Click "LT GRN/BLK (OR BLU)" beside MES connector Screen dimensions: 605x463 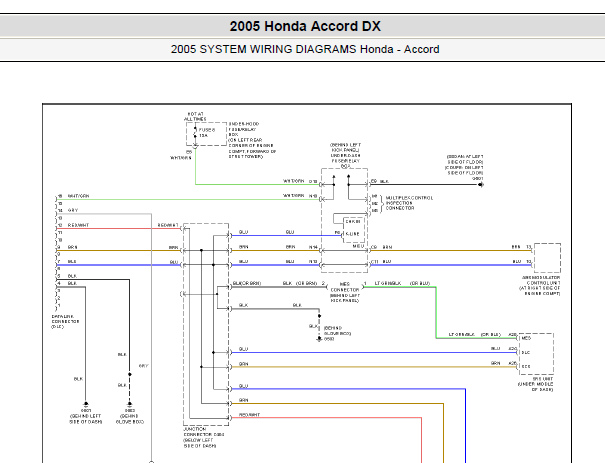point(402,283)
